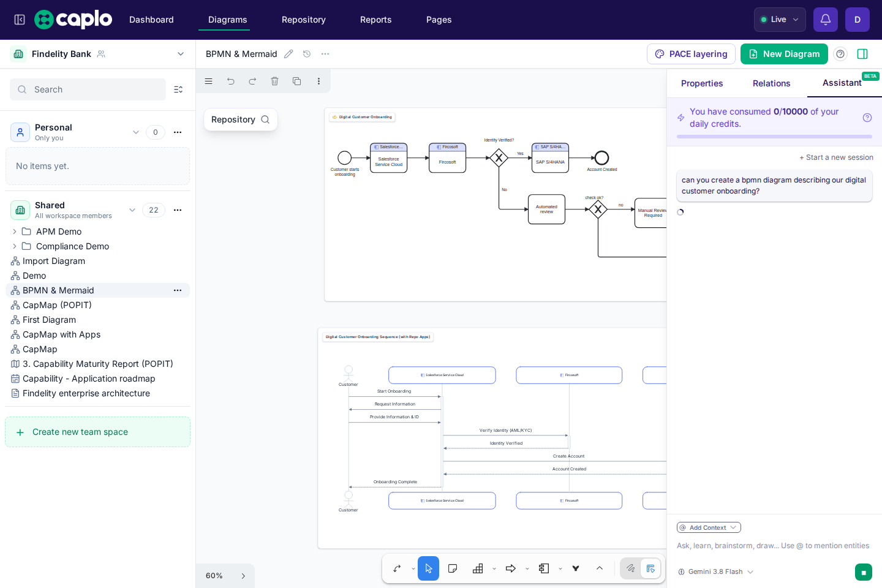Click Create new team space
The width and height of the screenshot is (882, 588).
[x=98, y=432]
